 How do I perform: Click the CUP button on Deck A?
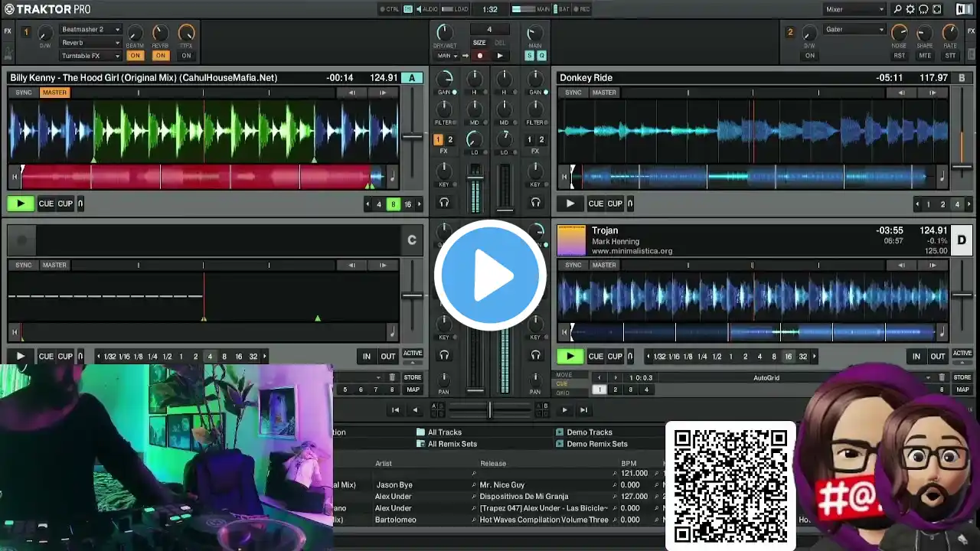(65, 204)
